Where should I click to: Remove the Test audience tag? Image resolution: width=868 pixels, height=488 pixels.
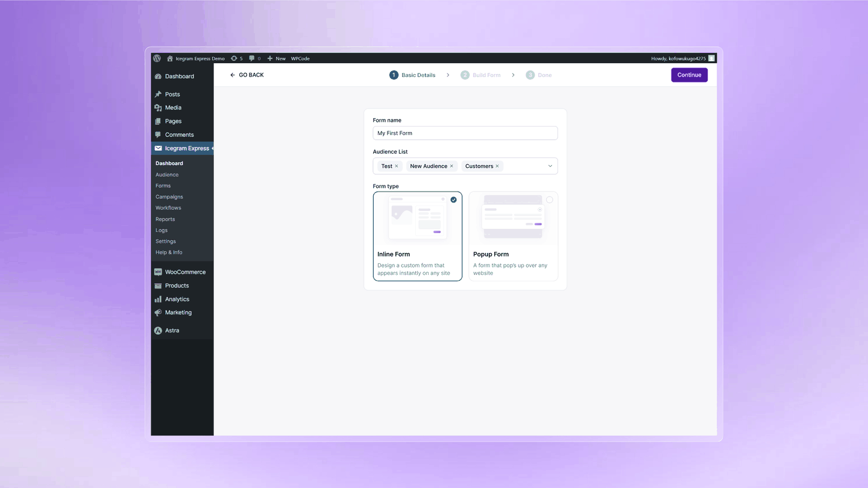click(x=397, y=166)
